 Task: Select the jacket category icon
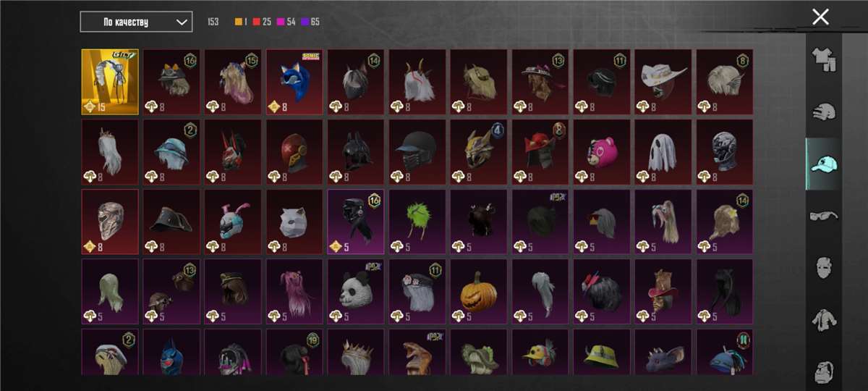pyautogui.click(x=823, y=319)
